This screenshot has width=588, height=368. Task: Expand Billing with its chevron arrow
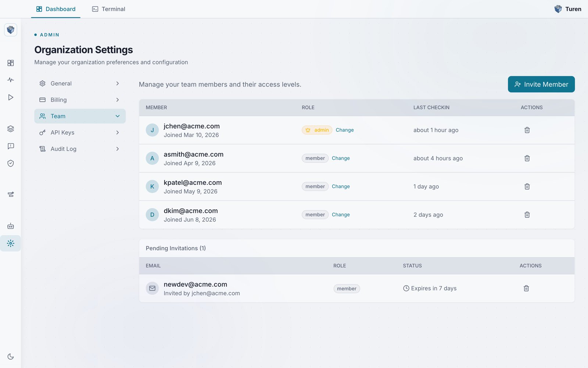click(118, 100)
